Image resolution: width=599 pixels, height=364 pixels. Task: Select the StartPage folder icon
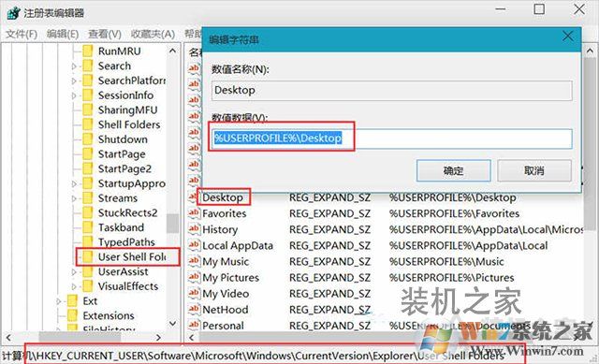tap(88, 153)
